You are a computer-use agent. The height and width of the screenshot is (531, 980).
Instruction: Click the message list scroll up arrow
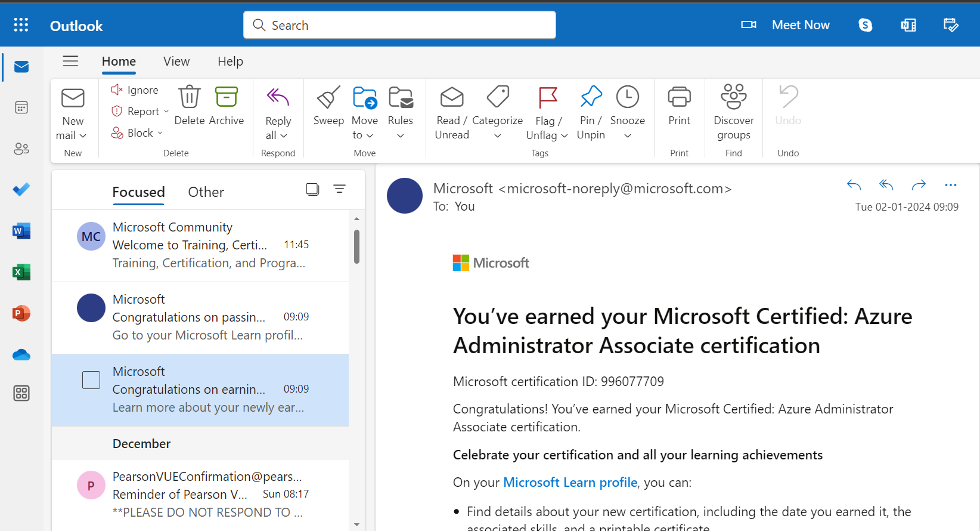(x=356, y=219)
